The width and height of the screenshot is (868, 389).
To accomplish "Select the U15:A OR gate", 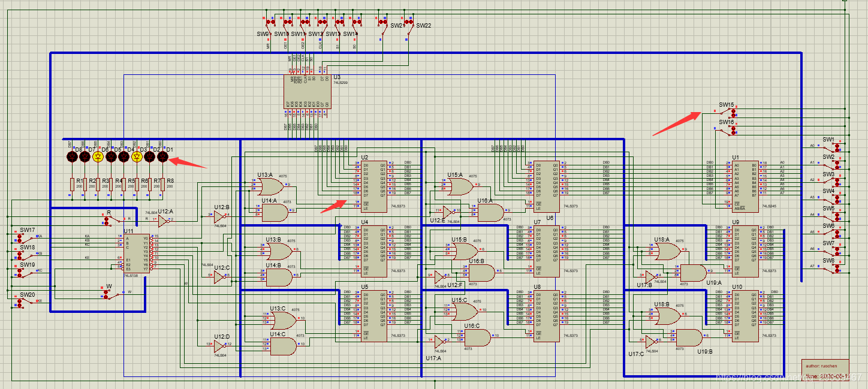I will tap(461, 185).
